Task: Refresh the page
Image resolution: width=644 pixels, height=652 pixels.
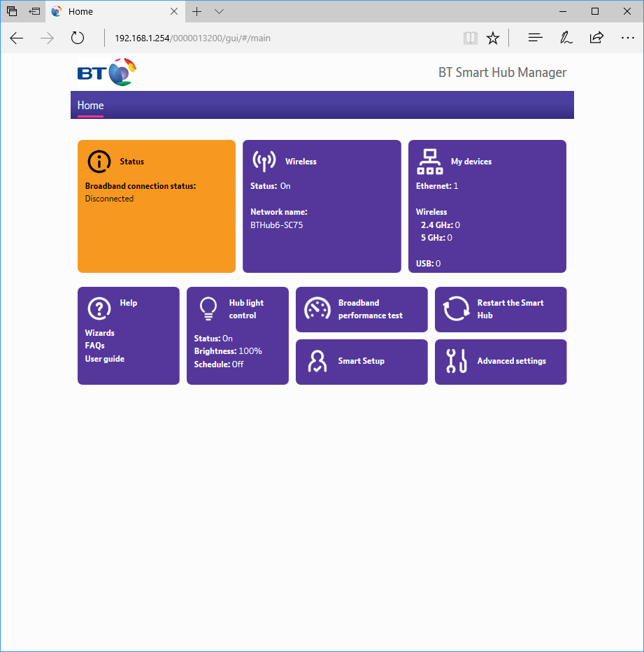Action: point(78,38)
